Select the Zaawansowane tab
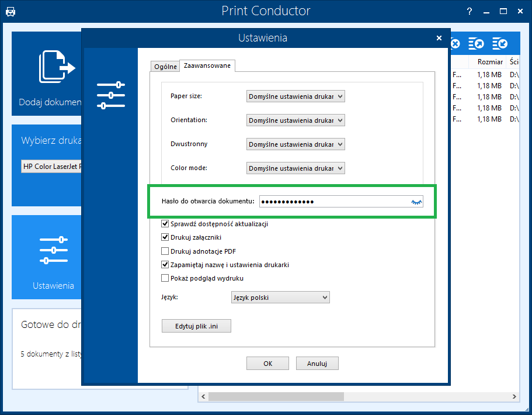 207,65
